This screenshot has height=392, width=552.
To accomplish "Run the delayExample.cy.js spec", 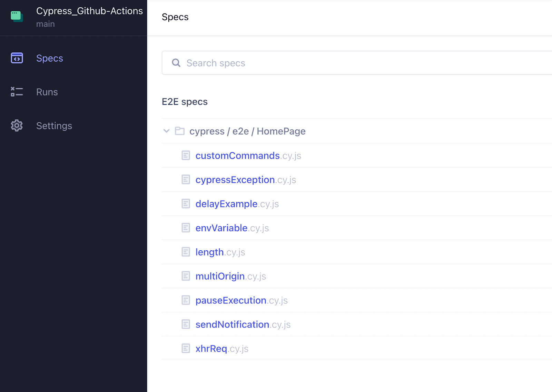I will pos(237,204).
